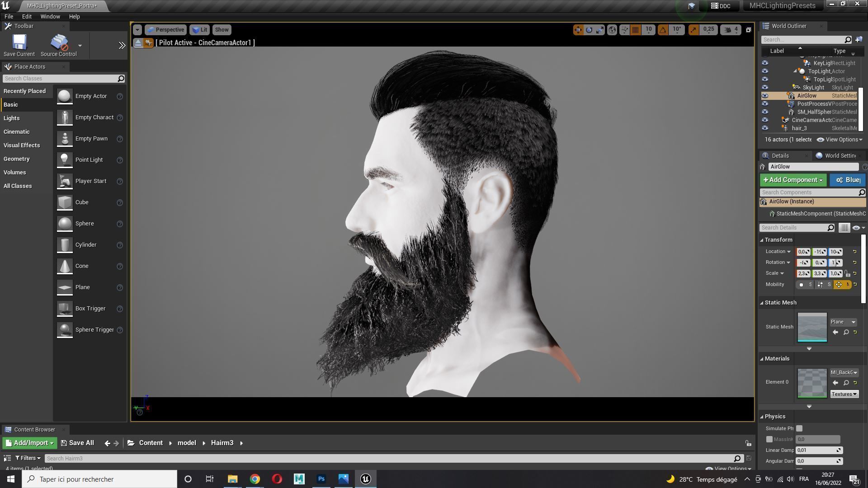The width and height of the screenshot is (868, 488).
Task: Open the grid snap value 10 dropdown
Action: click(648, 30)
